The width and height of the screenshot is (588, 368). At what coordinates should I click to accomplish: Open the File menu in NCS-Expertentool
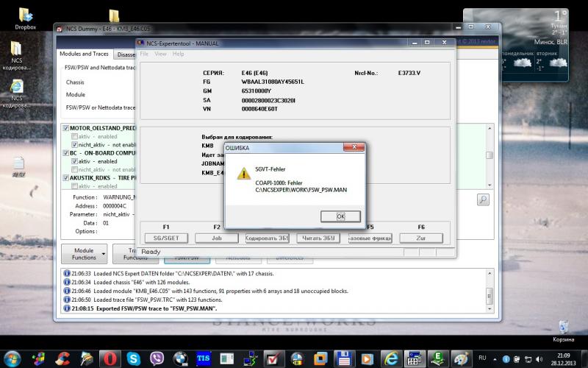pyautogui.click(x=144, y=54)
